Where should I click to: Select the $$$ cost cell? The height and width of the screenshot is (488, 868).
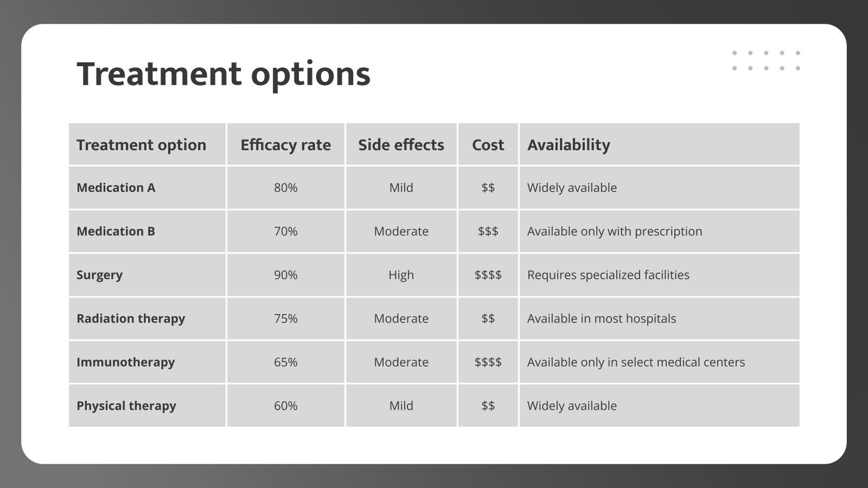488,231
